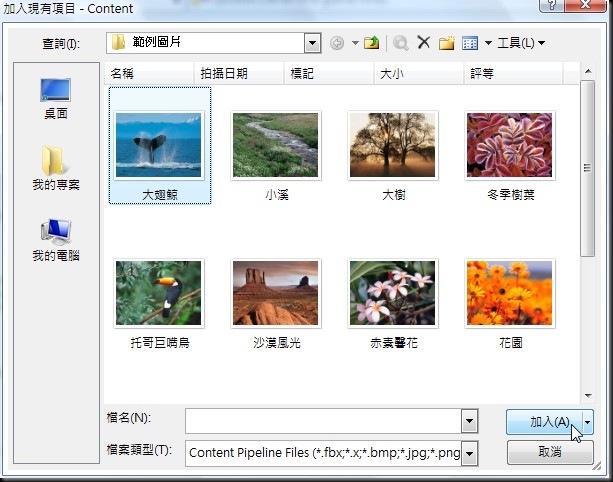Sort by 大小 column header
The width and height of the screenshot is (613, 482).
coord(419,73)
